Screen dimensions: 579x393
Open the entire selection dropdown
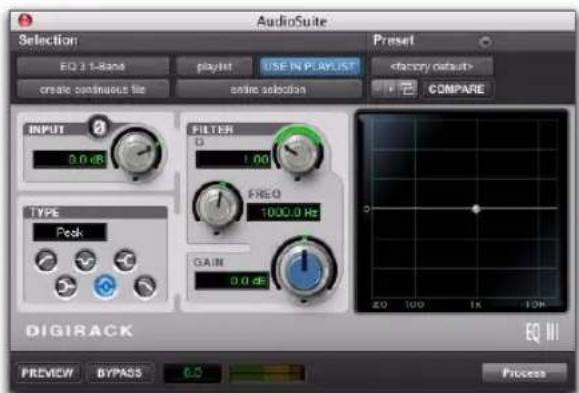(x=268, y=90)
